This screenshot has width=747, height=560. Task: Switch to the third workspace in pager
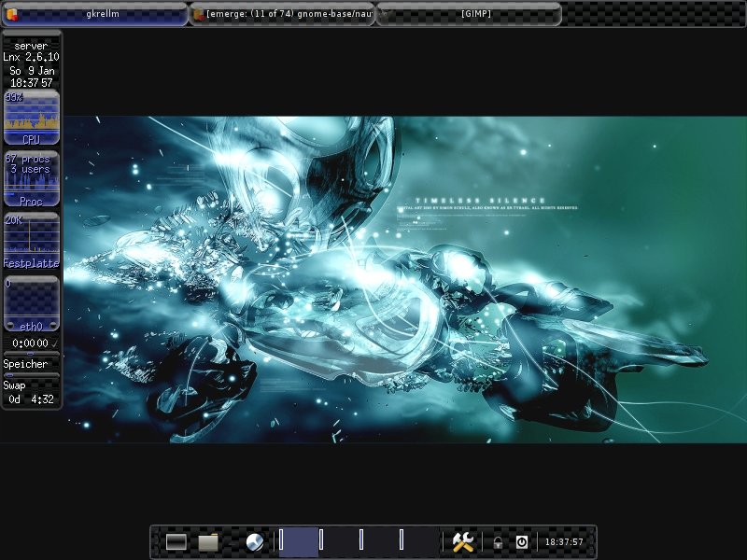coord(379,541)
